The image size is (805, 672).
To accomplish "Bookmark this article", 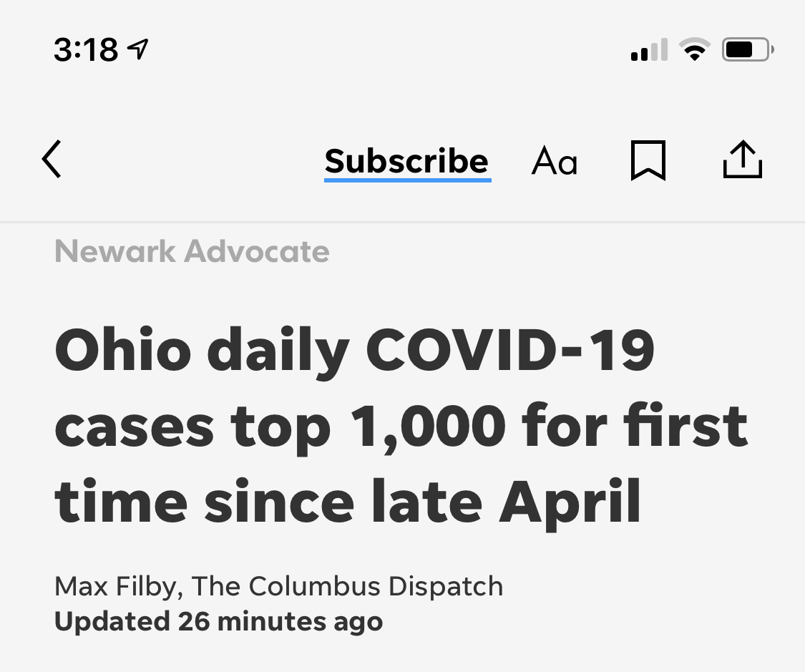I will click(648, 160).
